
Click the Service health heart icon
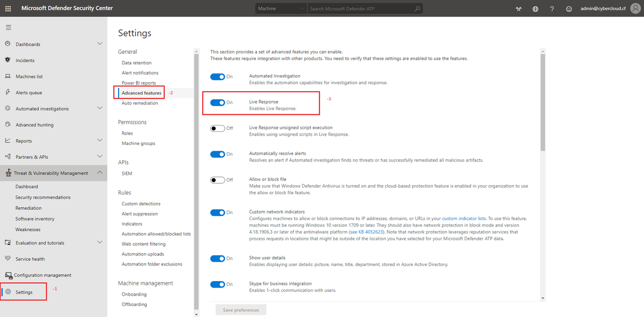[x=8, y=259]
